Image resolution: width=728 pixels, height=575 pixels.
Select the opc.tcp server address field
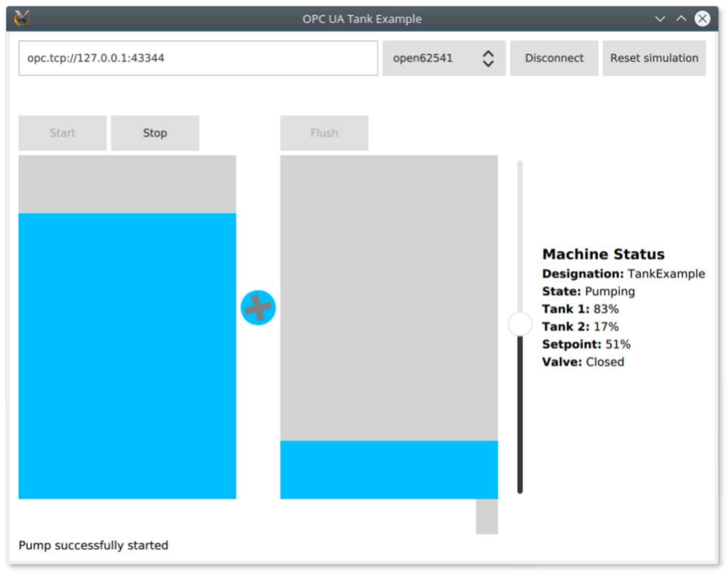197,57
